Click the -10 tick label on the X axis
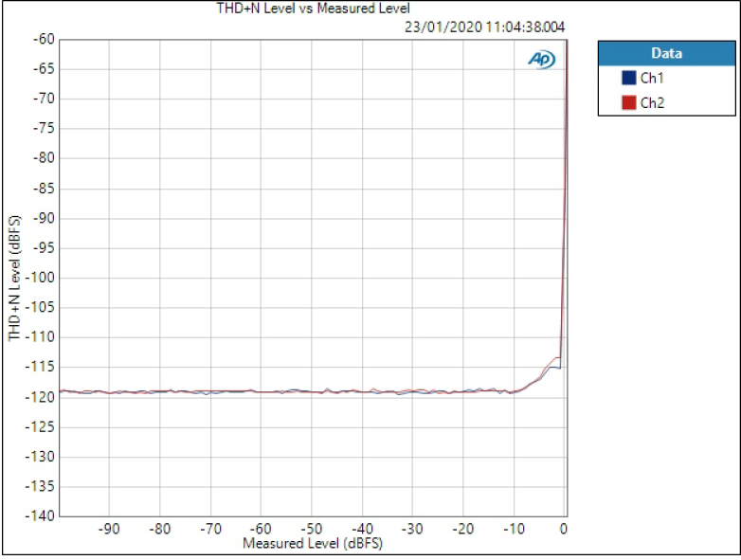 (x=514, y=529)
